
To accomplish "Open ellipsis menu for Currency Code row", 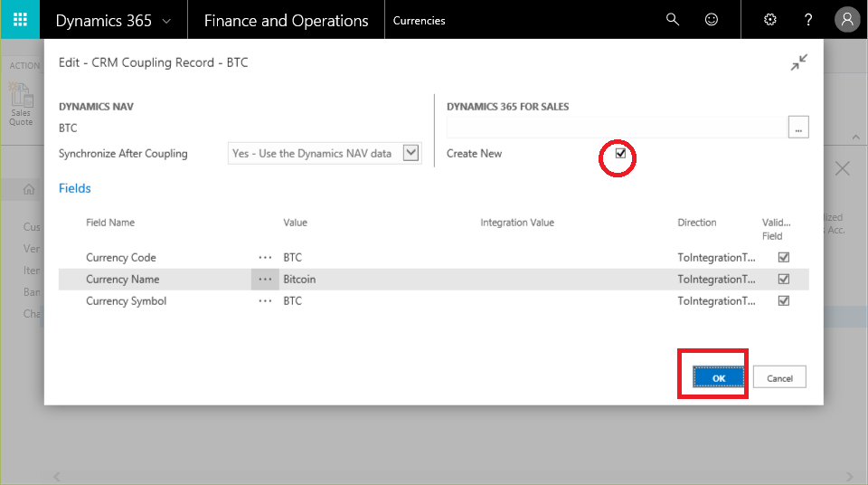I will tap(265, 257).
